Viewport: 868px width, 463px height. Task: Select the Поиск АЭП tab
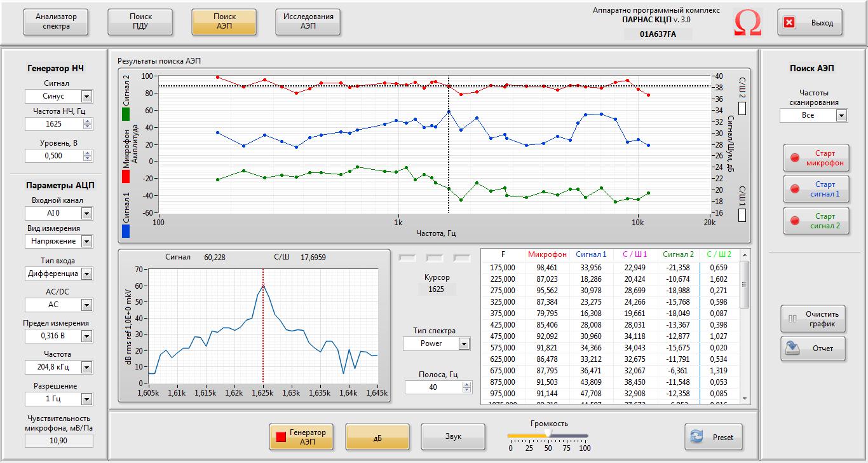pyautogui.click(x=224, y=22)
